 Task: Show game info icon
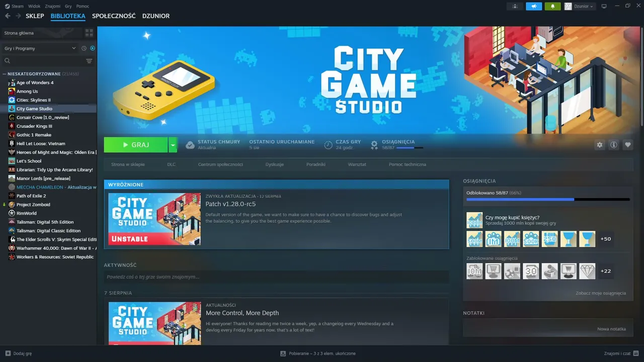(613, 145)
